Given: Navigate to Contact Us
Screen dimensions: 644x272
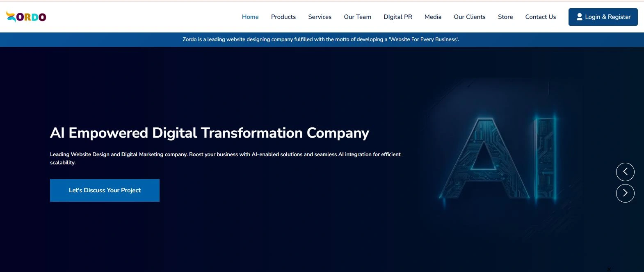Looking at the screenshot, I should (540, 17).
